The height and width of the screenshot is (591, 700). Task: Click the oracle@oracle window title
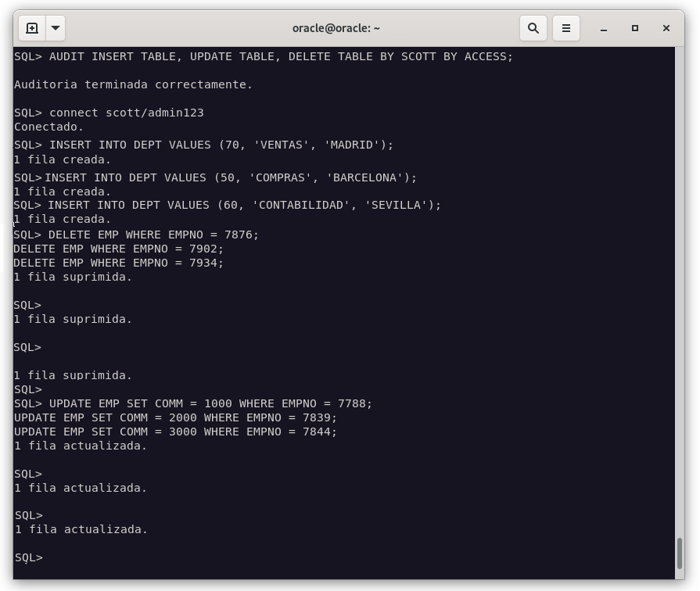coord(336,28)
